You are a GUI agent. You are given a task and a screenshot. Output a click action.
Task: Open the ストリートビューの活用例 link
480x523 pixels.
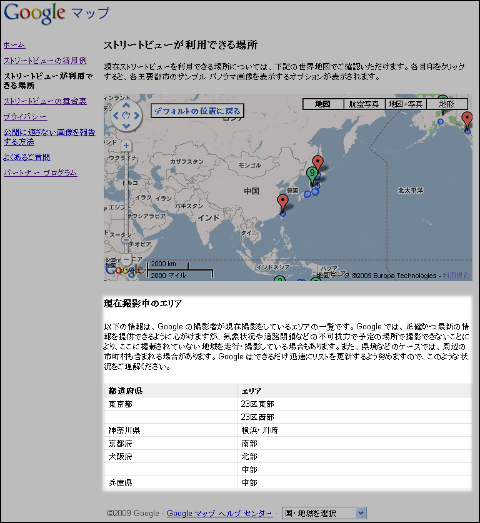pos(45,60)
